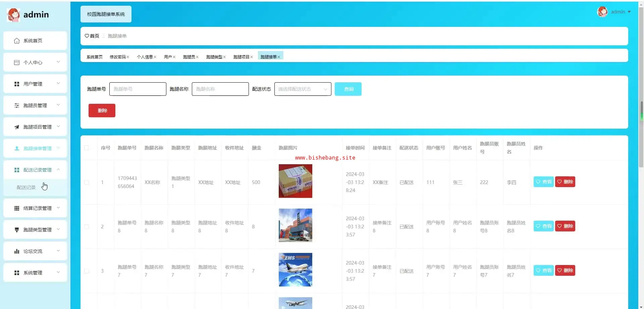Open the 系统首页 sidebar menu item
The image size is (644, 309).
coord(35,41)
